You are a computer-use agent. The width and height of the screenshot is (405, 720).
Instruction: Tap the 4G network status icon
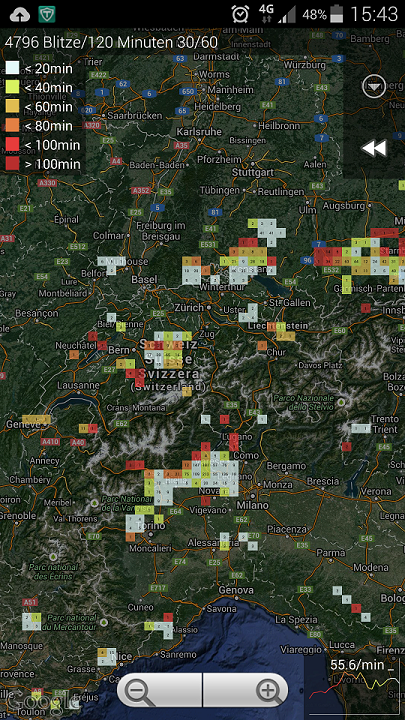click(266, 14)
